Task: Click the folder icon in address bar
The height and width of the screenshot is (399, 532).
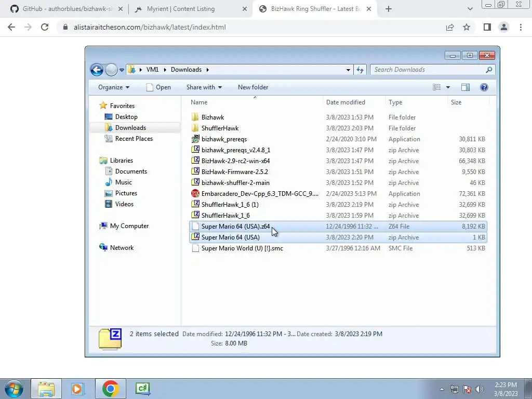Action: [131, 70]
